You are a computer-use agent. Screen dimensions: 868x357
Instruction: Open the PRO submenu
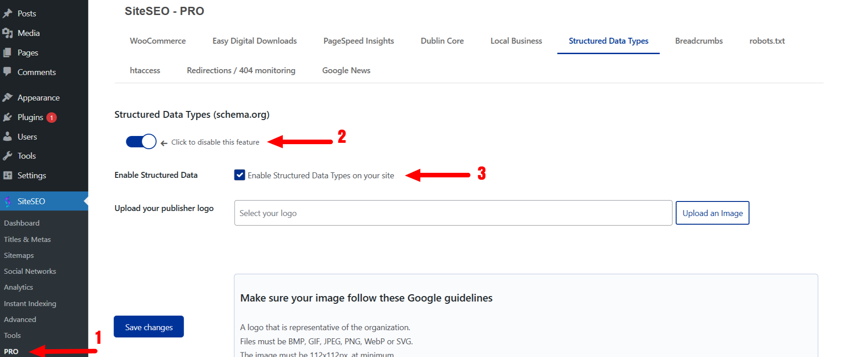(x=11, y=351)
